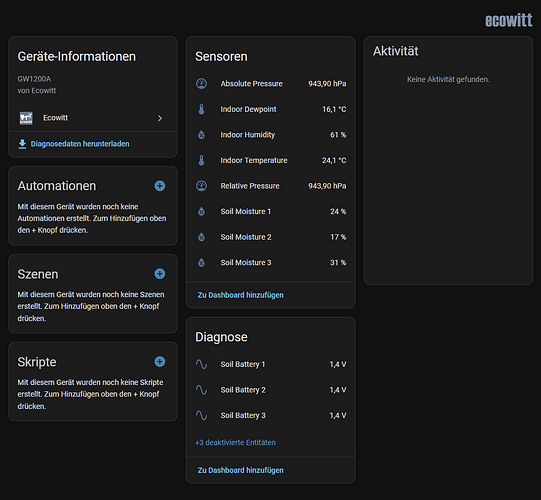Open Ecowitt integration via chevron arrow
The width and height of the screenshot is (541, 500).
[x=159, y=118]
